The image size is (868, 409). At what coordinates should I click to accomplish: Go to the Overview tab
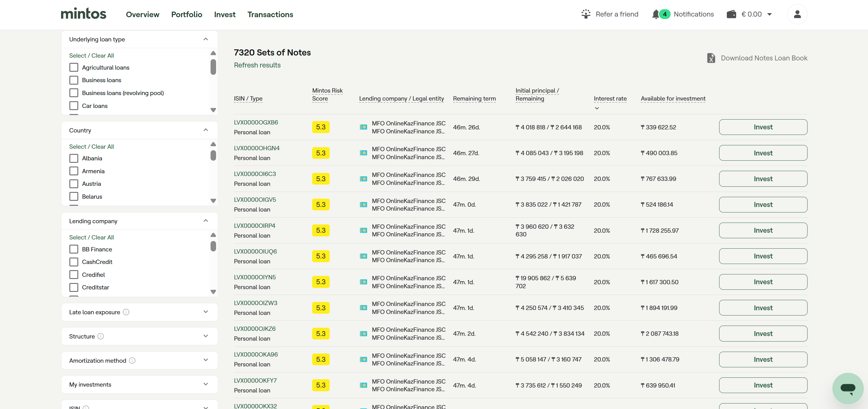[x=142, y=14]
